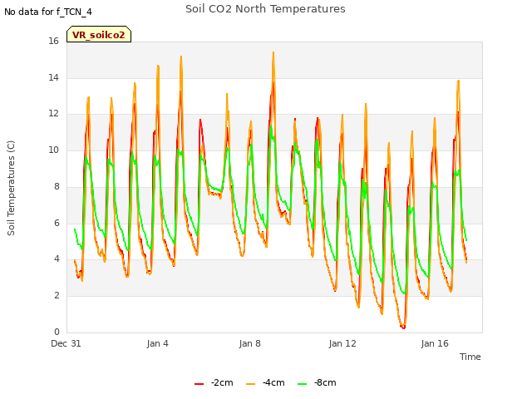The width and height of the screenshot is (532, 399).
Task: Click the VR_soilco2 annotation label
Action: click(99, 35)
